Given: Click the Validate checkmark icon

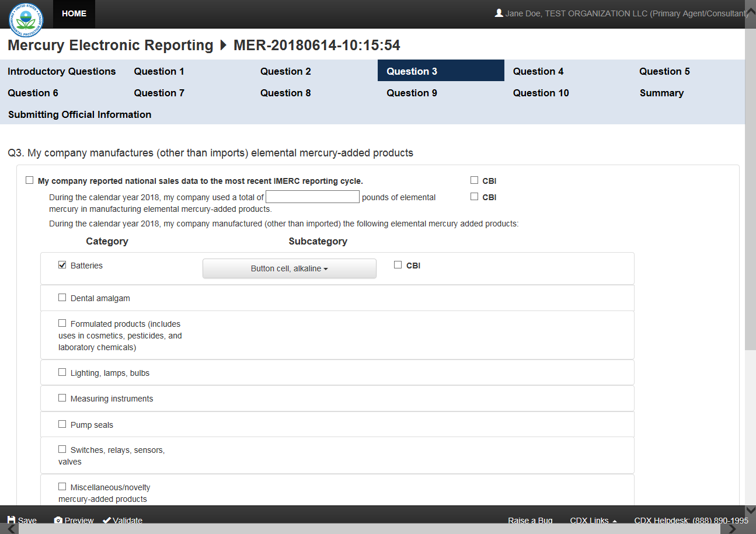Looking at the screenshot, I should pyautogui.click(x=107, y=520).
